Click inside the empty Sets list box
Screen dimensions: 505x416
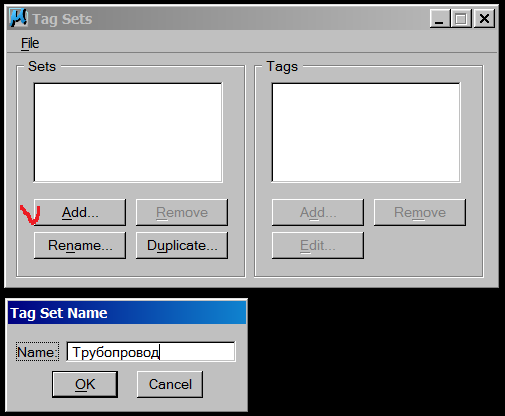pos(128,133)
